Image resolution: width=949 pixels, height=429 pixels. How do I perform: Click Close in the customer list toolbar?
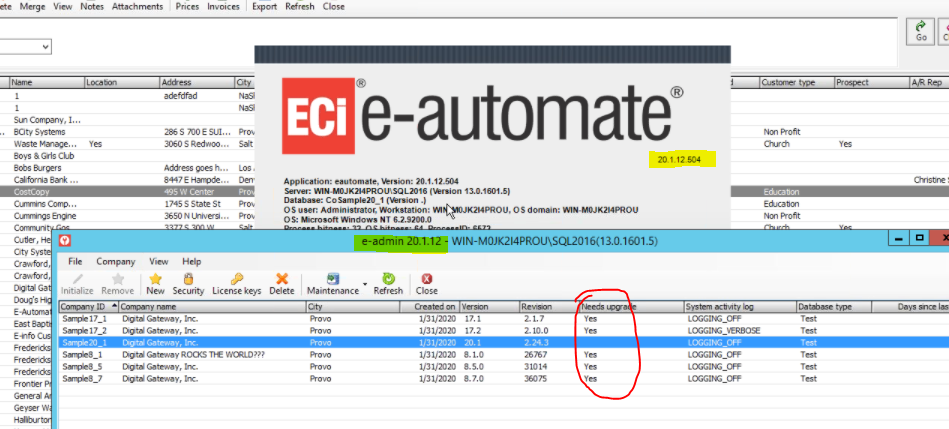tap(333, 7)
